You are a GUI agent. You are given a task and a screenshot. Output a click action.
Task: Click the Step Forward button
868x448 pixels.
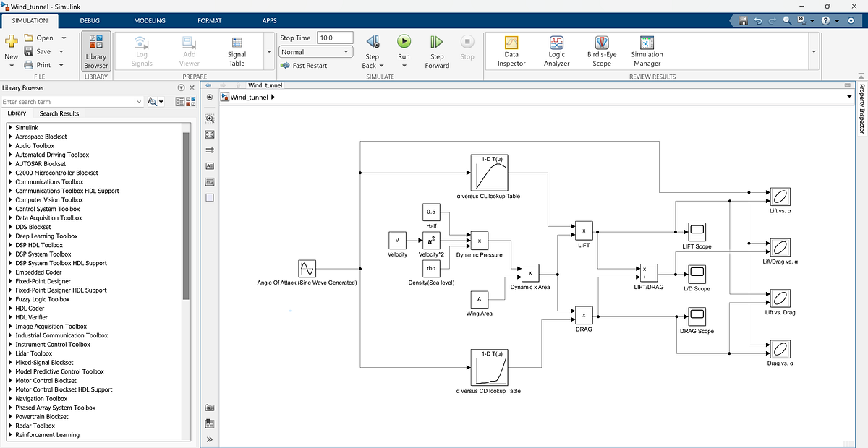tap(436, 51)
